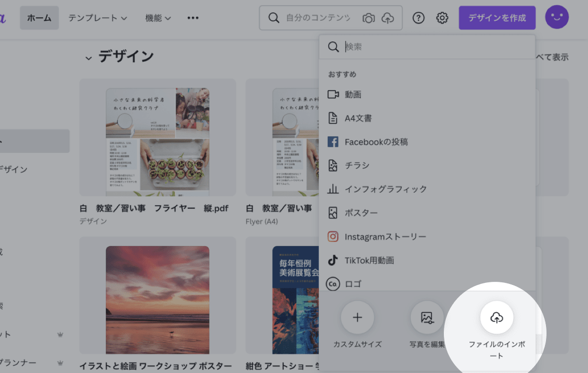Screen dimensions: 588x373
Task: Click the upload icon inside the search bar
Action: (388, 17)
